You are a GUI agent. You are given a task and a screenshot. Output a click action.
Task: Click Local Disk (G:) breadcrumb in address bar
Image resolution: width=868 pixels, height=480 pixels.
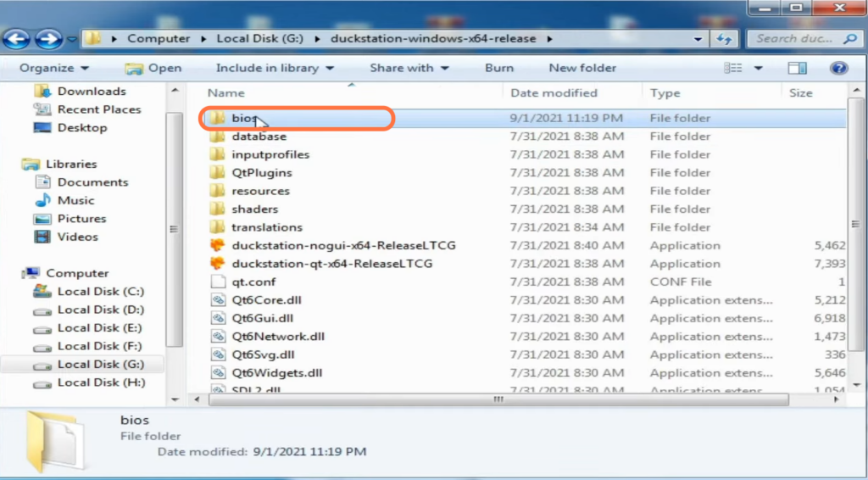coord(259,39)
